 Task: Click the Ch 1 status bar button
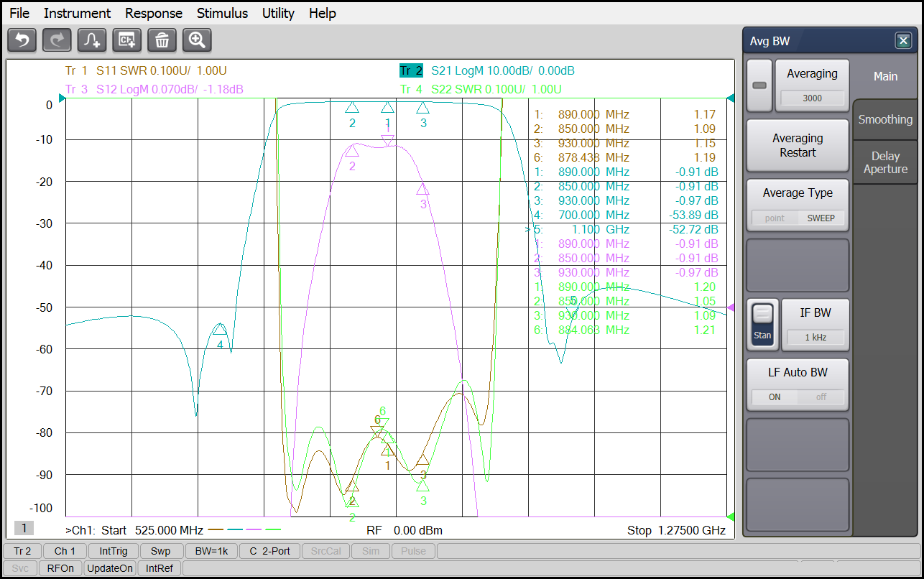pyautogui.click(x=65, y=551)
